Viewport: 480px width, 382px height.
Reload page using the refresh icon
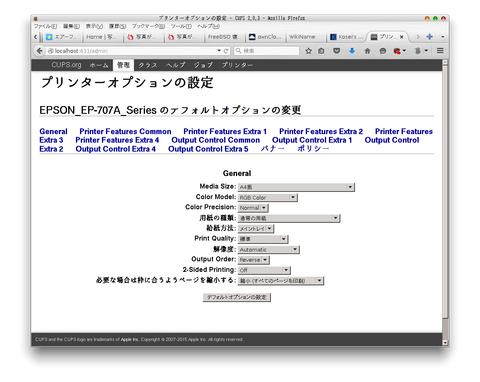point(226,51)
